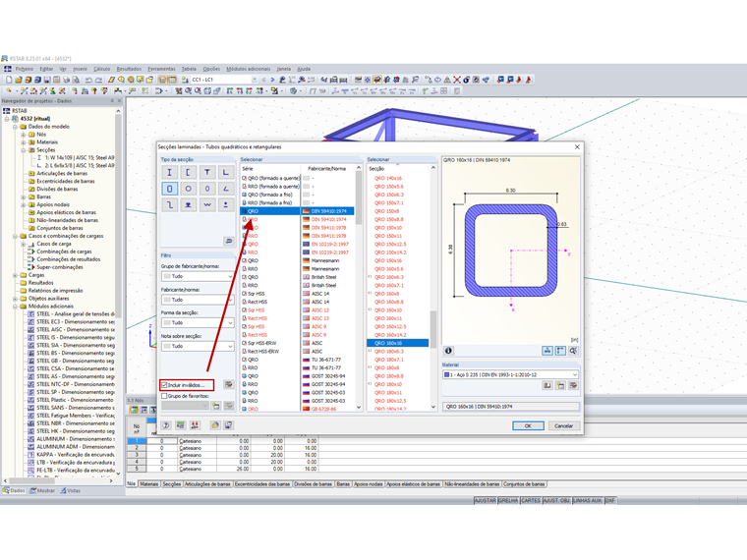
Task: Open the Cálculo menu
Action: coord(101,69)
